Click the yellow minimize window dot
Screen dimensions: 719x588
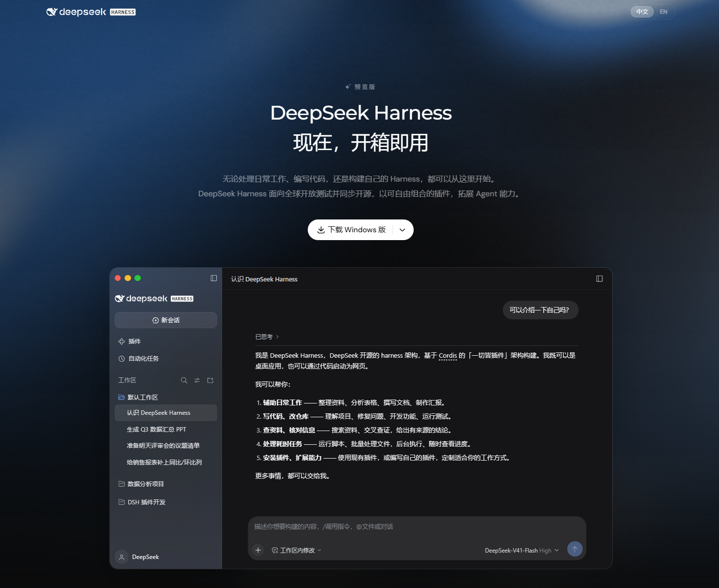128,278
